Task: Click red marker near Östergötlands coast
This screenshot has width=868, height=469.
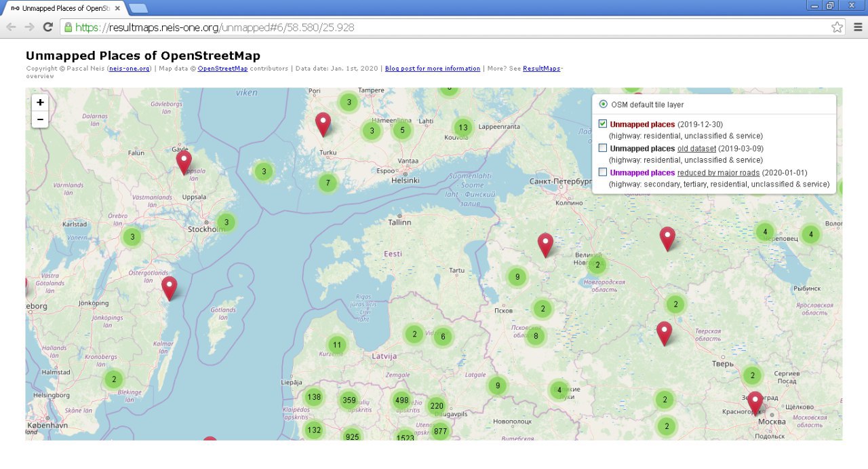Action: [169, 288]
